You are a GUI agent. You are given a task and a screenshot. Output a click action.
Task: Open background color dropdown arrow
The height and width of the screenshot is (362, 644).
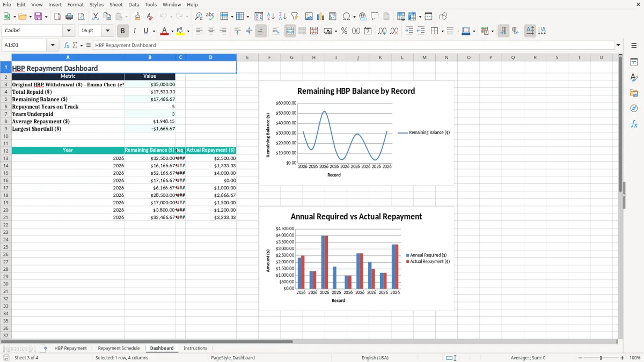tap(188, 31)
